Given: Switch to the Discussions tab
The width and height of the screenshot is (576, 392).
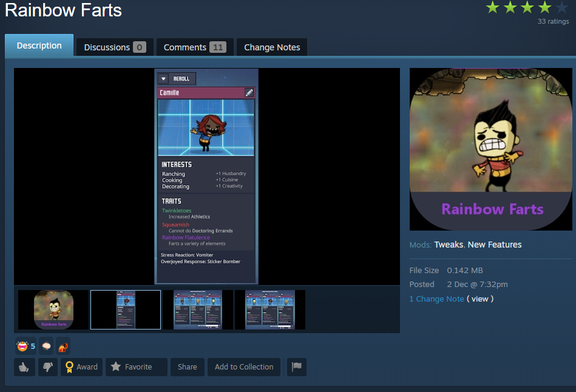Looking at the screenshot, I should [x=115, y=47].
